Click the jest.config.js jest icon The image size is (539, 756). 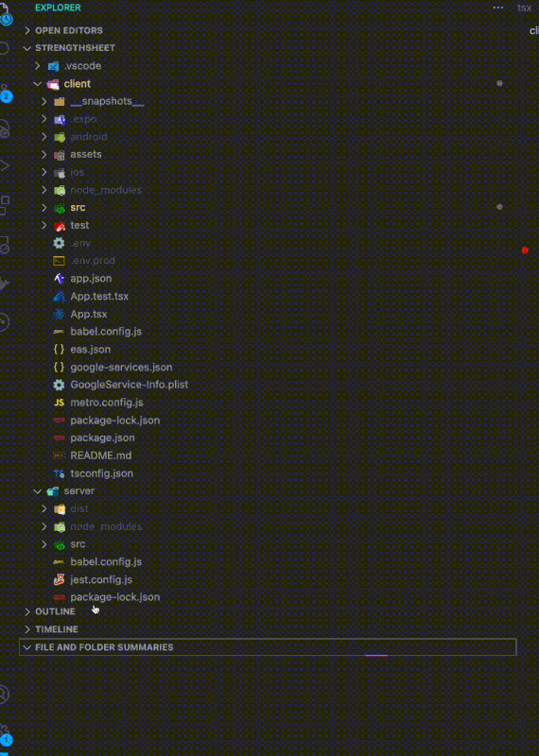point(59,579)
